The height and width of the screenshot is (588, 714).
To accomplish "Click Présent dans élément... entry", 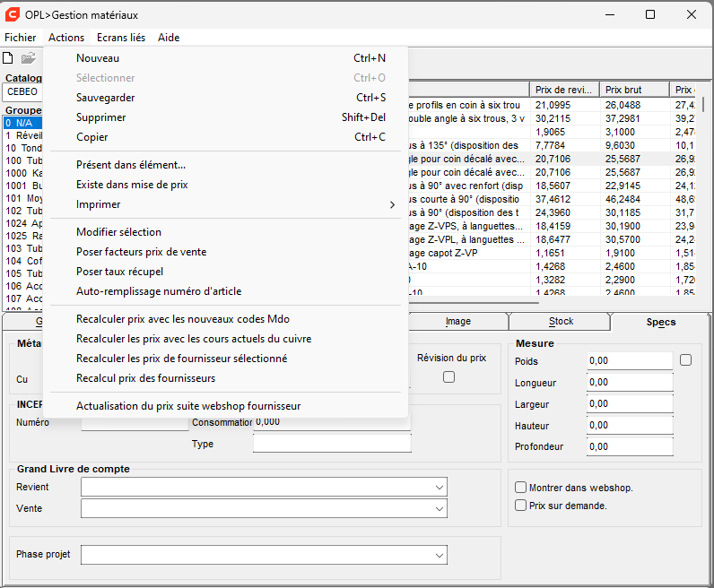I will point(225,165).
